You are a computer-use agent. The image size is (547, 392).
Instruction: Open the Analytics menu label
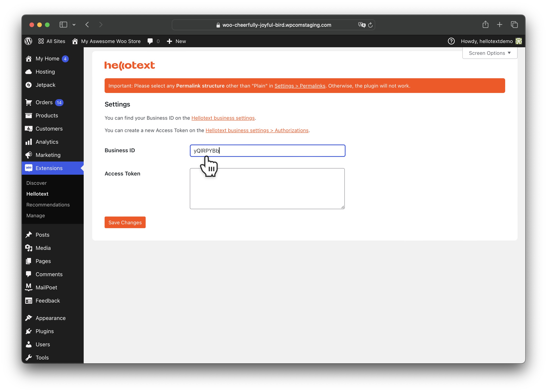coord(47,142)
